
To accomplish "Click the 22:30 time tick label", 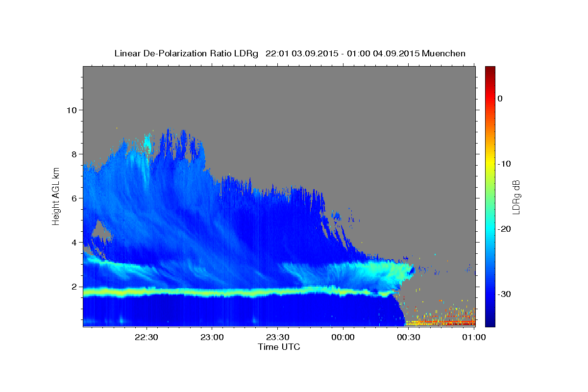I will pyautogui.click(x=147, y=337).
